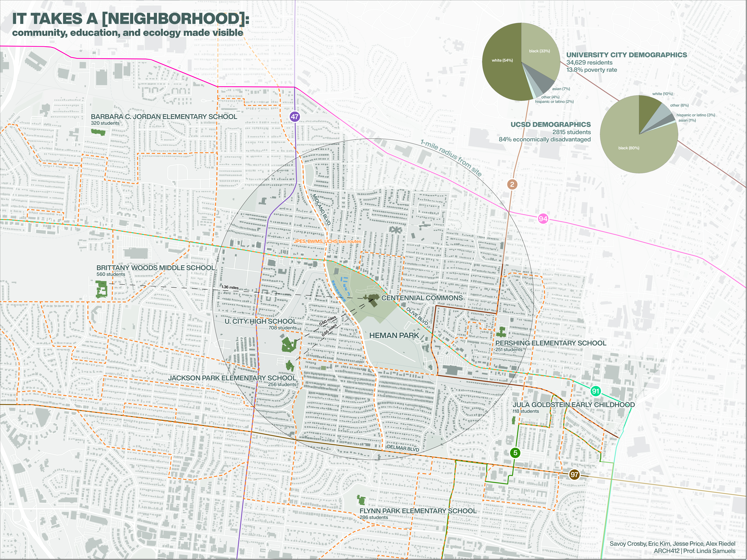
Task: Click the dark brown route 97 marker
Action: click(574, 475)
